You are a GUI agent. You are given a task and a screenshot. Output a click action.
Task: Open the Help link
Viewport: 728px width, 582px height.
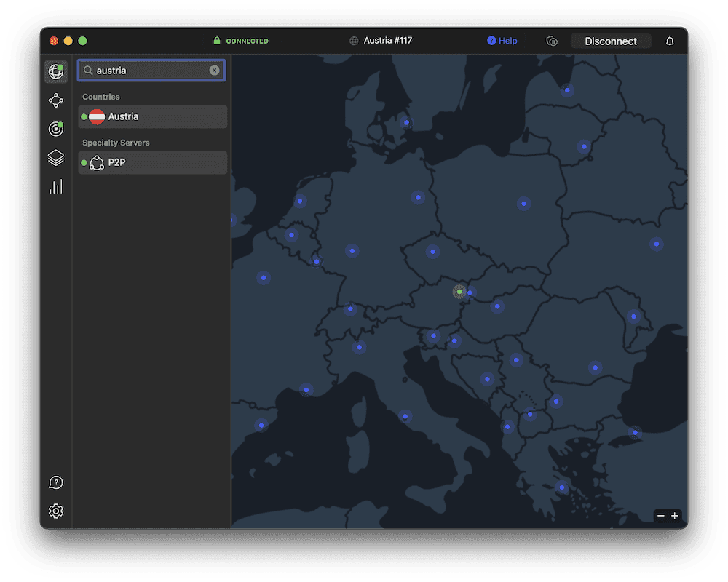(x=502, y=41)
